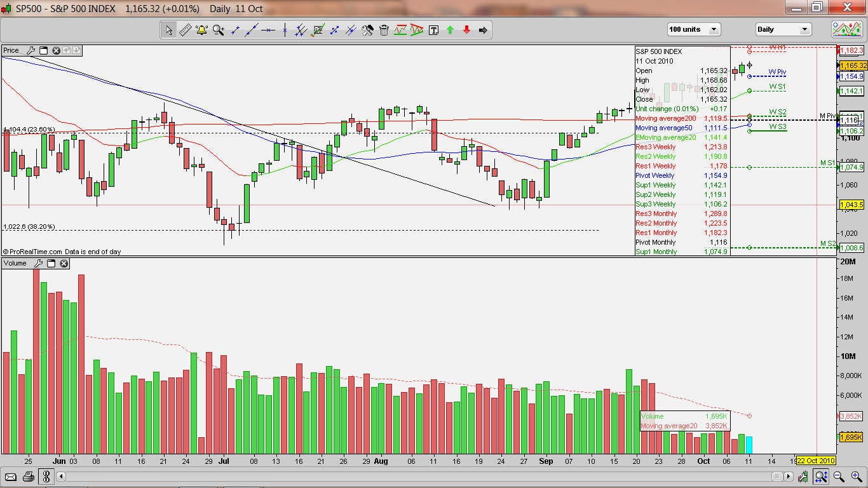Select the Fibonacci retracement diagonal tool
This screenshot has height=488, width=868.
click(334, 30)
